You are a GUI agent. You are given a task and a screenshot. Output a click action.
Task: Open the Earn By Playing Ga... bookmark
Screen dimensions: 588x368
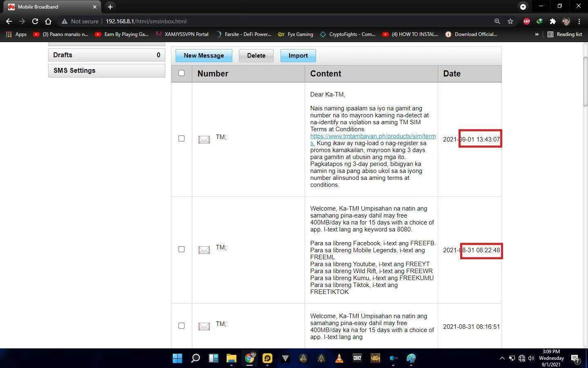121,34
